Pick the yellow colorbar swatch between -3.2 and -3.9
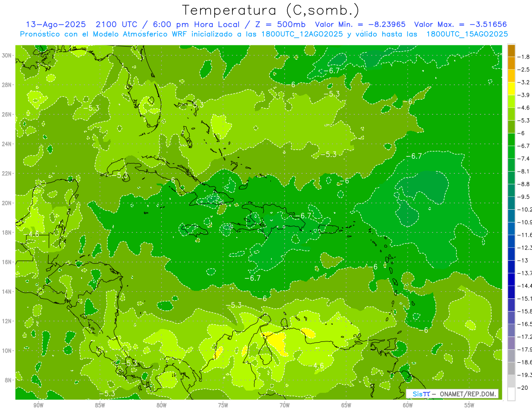 pos(512,89)
